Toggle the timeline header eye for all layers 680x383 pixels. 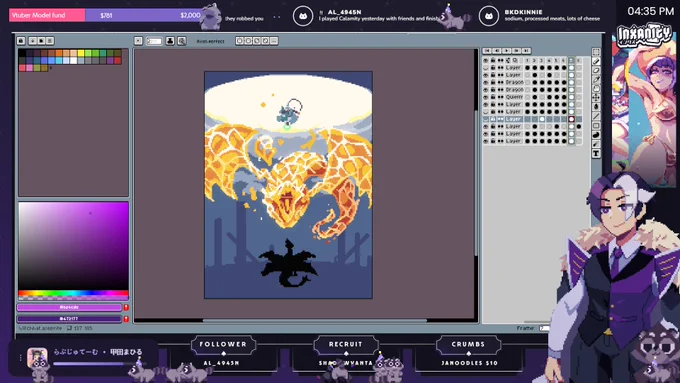486,61
